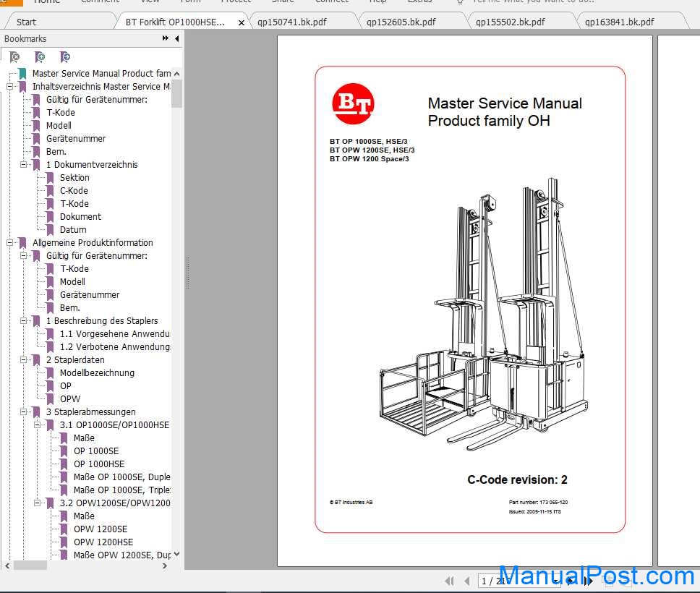The image size is (700, 593).
Task: Collapse Inhaltsverzeichnis Master Service bookmark node
Action: tap(10, 86)
